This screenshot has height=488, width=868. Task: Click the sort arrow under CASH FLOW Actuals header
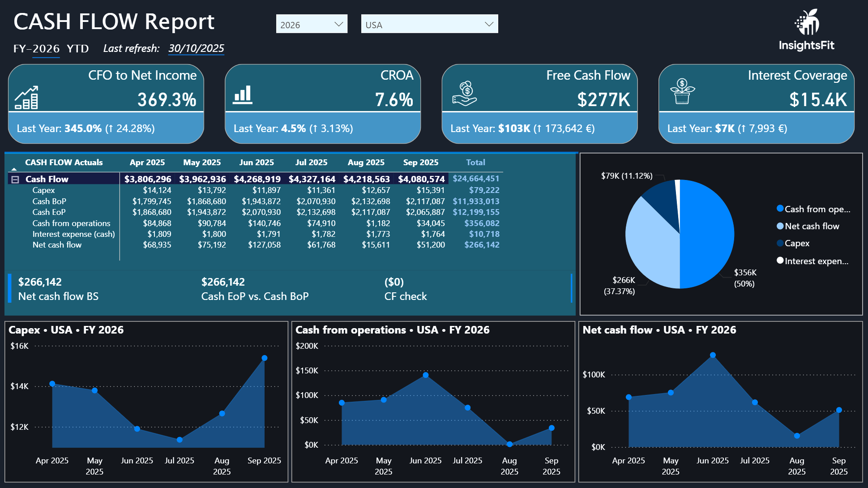click(x=14, y=169)
